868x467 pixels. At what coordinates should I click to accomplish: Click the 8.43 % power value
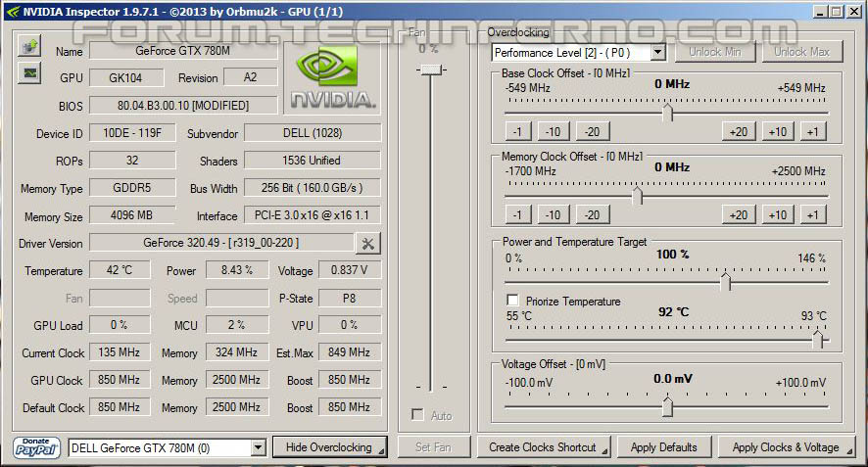point(237,270)
